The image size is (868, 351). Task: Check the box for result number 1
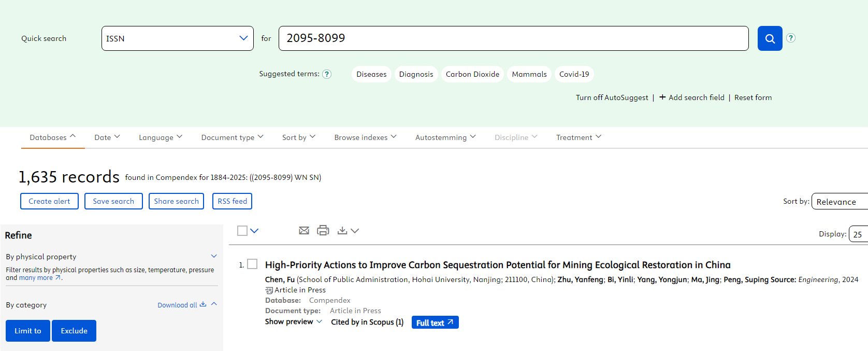[x=252, y=264]
